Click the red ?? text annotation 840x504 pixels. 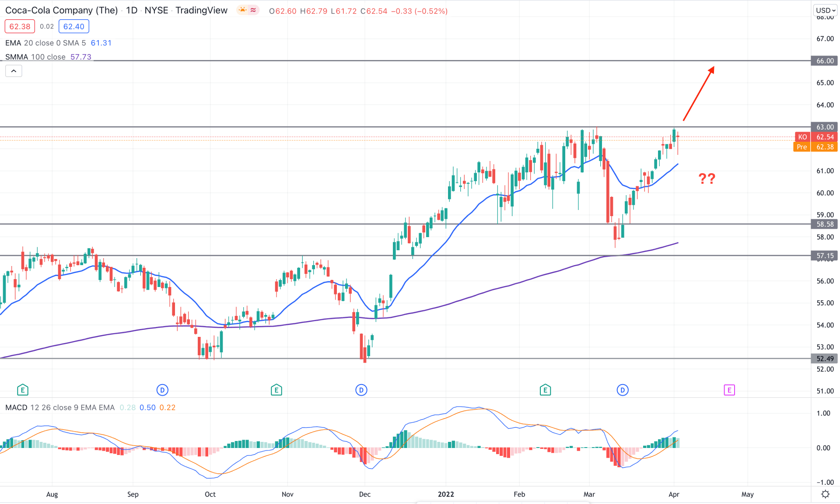707,178
